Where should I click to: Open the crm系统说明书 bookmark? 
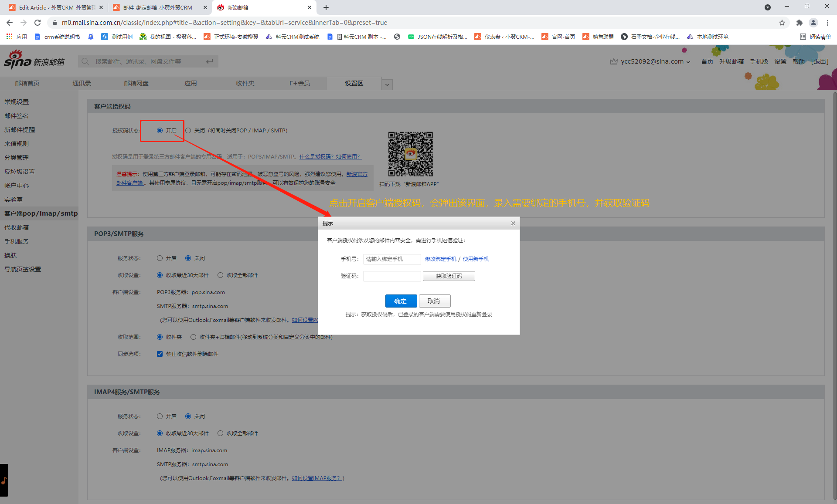[x=57, y=37]
